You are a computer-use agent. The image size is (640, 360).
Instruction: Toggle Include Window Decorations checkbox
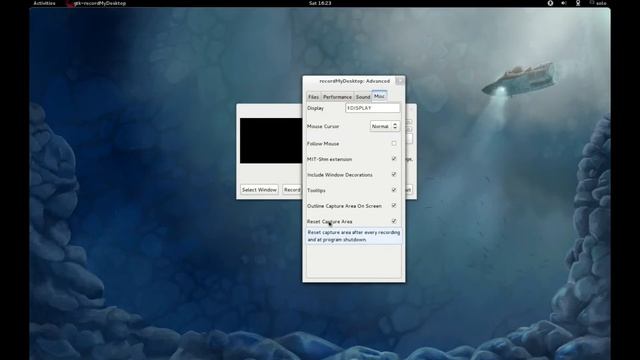[394, 174]
